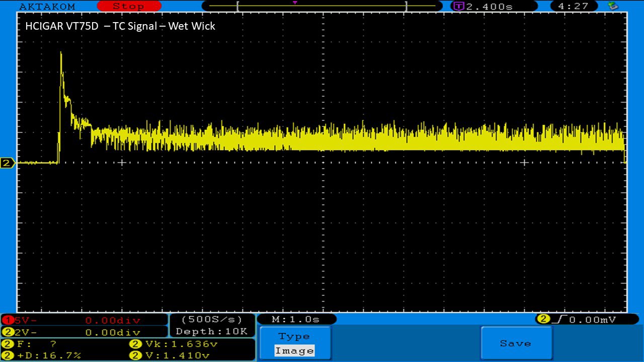644x362 pixels.
Task: Open the Type Image selector
Action: click(294, 343)
